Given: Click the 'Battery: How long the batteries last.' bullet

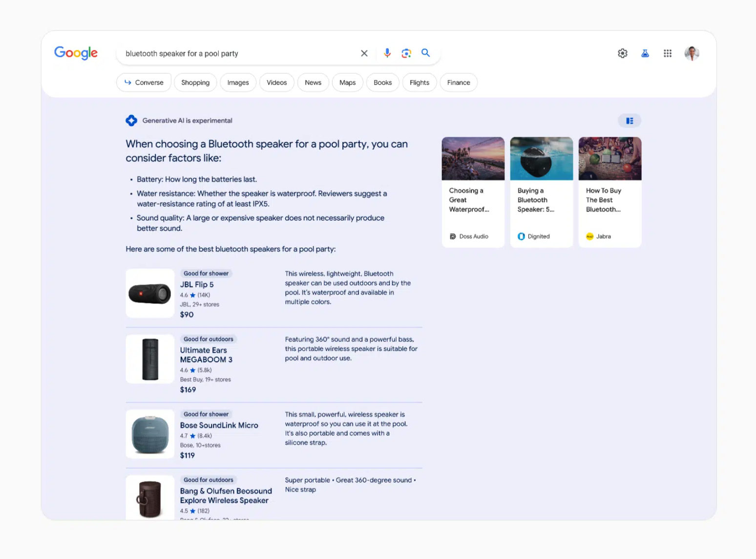Looking at the screenshot, I should point(197,179).
